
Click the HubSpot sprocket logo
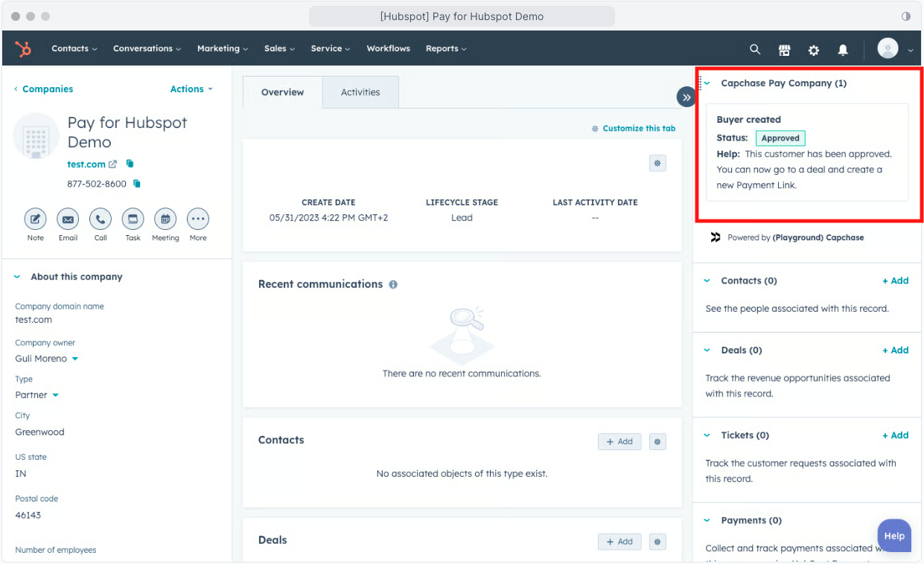click(x=23, y=49)
